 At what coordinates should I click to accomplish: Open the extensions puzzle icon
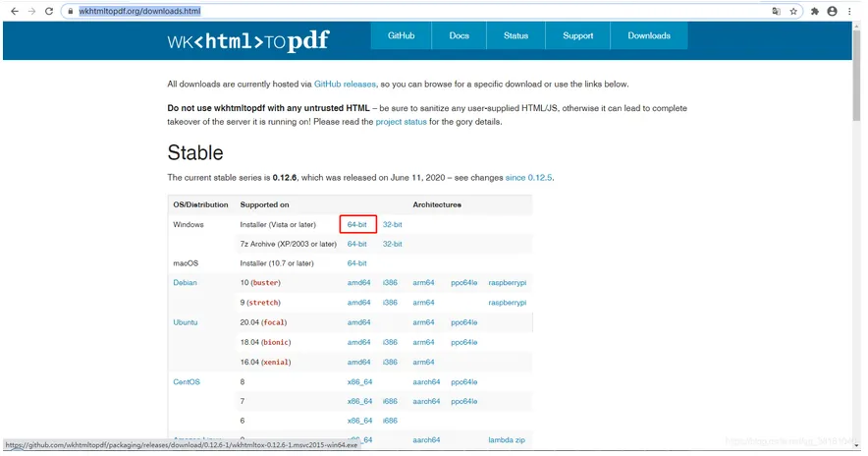coord(815,11)
